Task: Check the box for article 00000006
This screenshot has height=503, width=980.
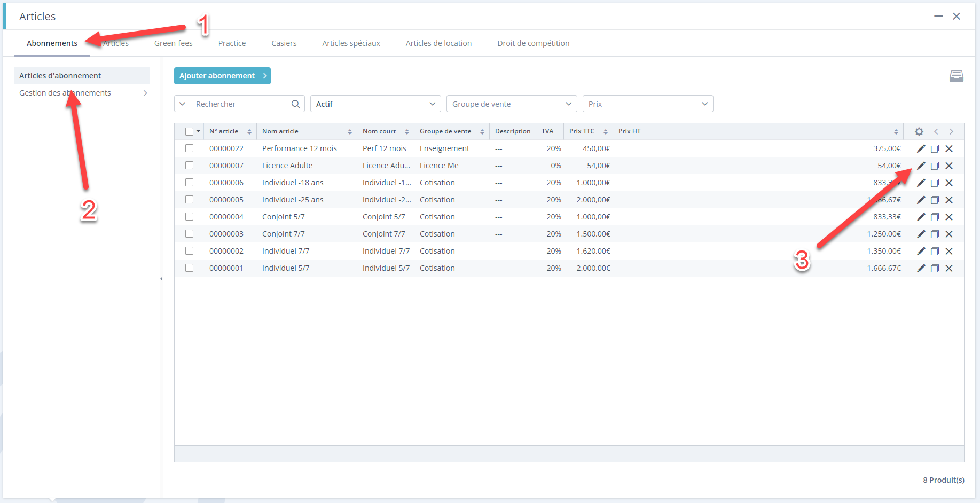Action: (189, 183)
